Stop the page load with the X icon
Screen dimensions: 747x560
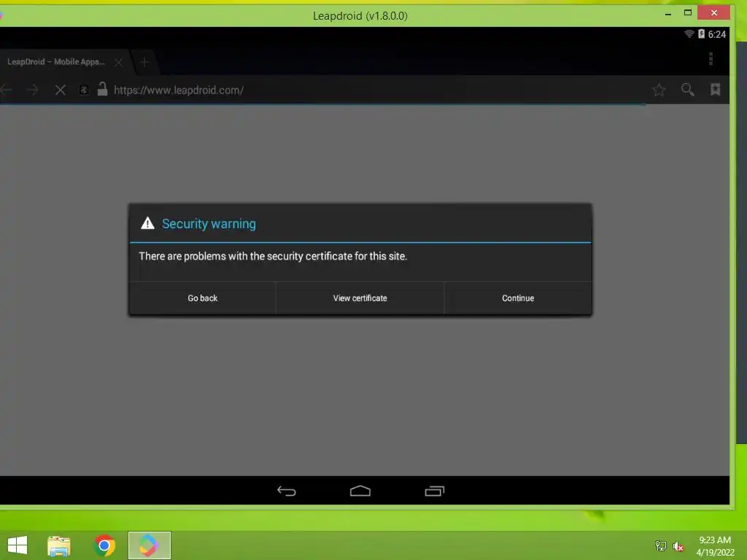tap(61, 90)
